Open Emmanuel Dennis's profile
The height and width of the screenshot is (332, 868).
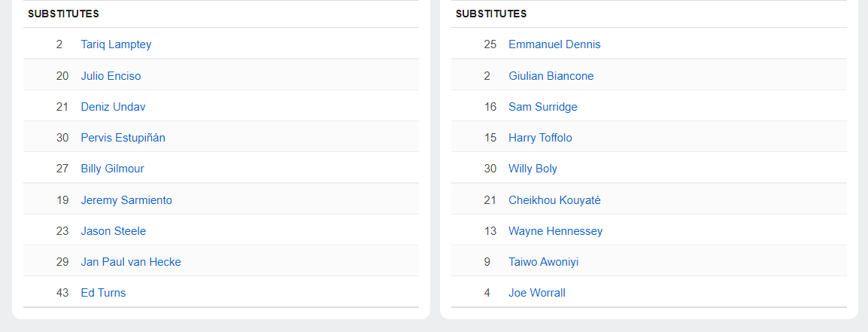(x=554, y=44)
